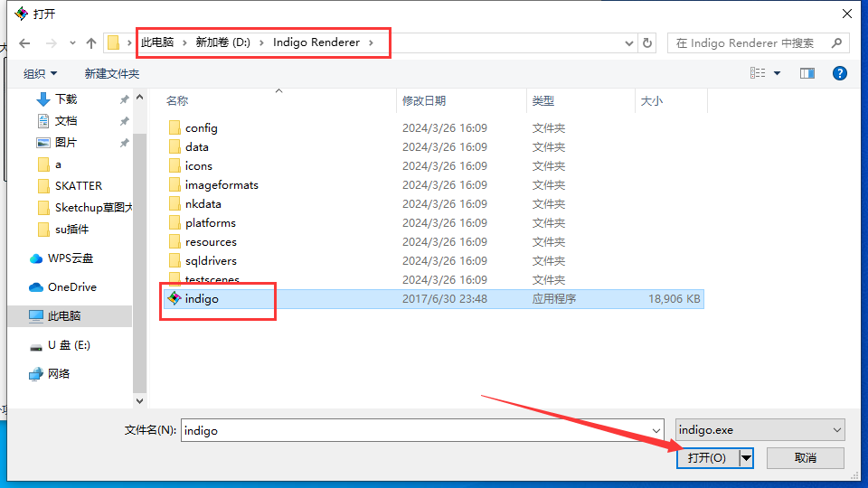Click the Back navigation arrow
868x488 pixels.
[24, 43]
